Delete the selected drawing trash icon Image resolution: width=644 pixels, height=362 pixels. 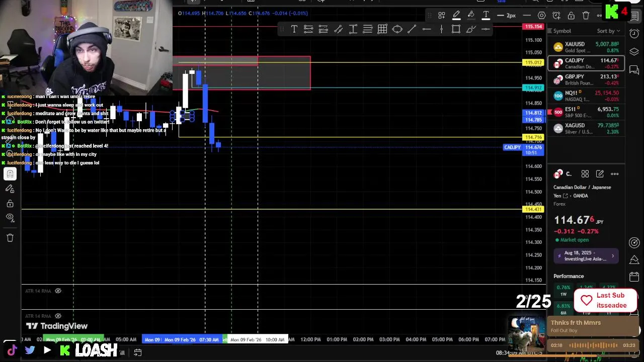(x=586, y=16)
